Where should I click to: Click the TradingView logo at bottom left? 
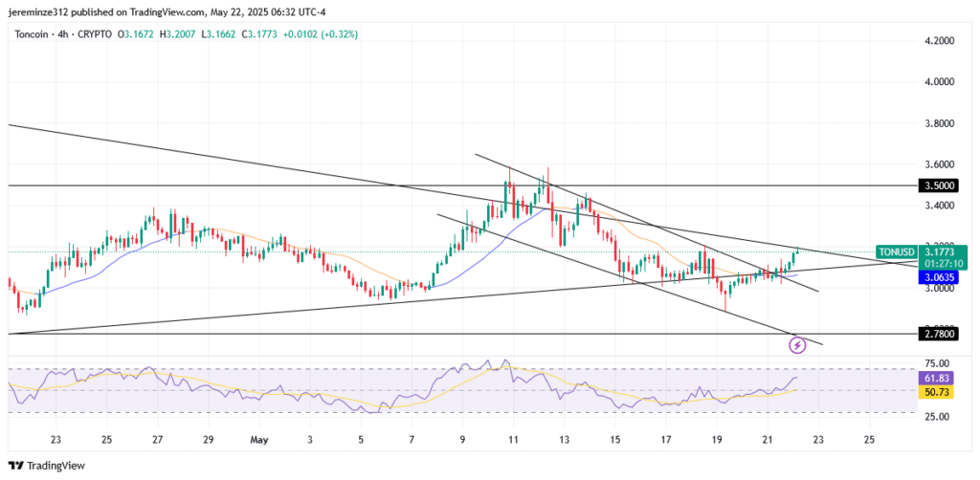46,466
